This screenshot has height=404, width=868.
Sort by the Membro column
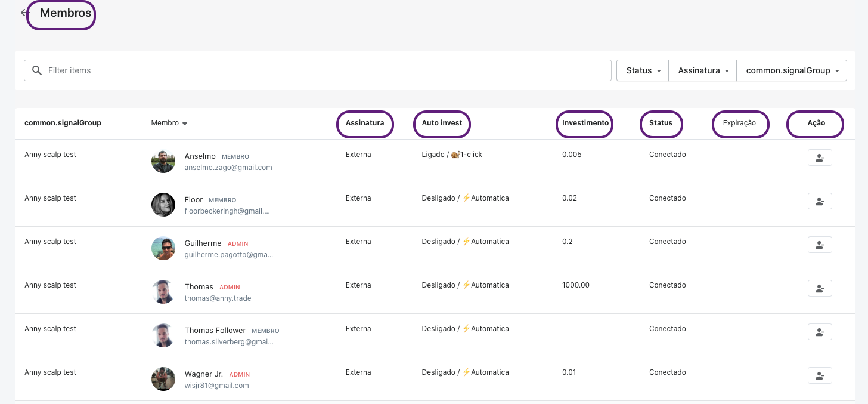click(x=169, y=123)
